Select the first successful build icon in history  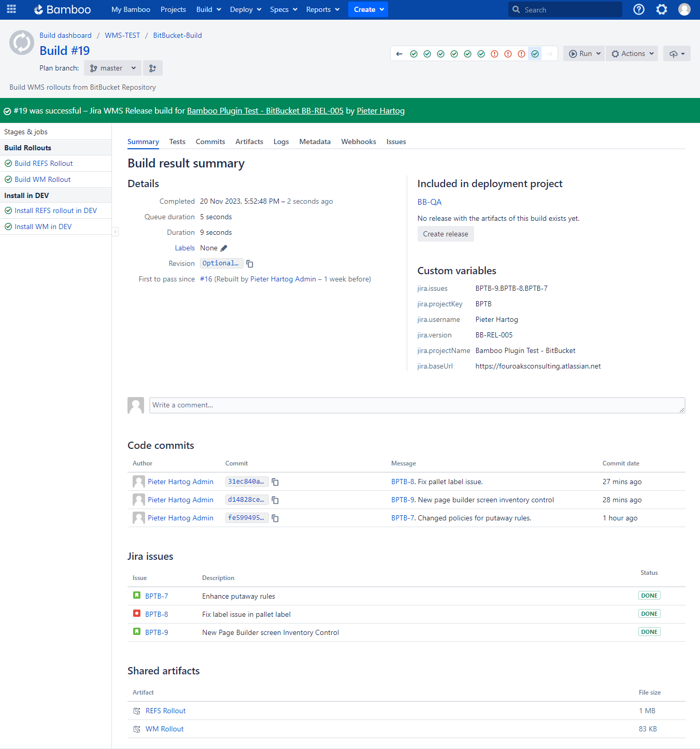click(413, 54)
